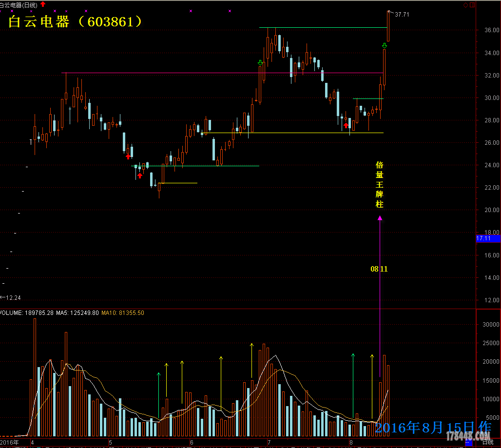Click the red up arrow beside 白云电器(日线)
Viewport: 501px width, 448px height.
pyautogui.click(x=43, y=4)
